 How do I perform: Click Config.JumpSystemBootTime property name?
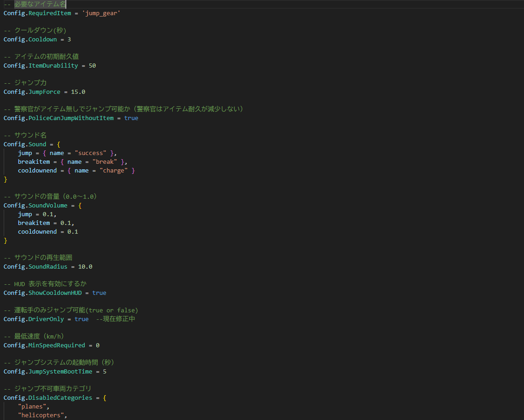[x=48, y=372]
